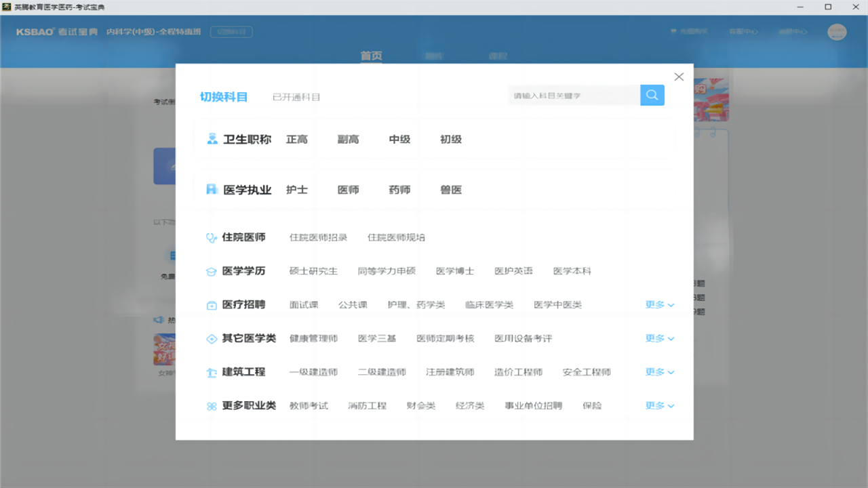Image resolution: width=868 pixels, height=488 pixels.
Task: Open 安全工程师 category
Action: pyautogui.click(x=587, y=372)
